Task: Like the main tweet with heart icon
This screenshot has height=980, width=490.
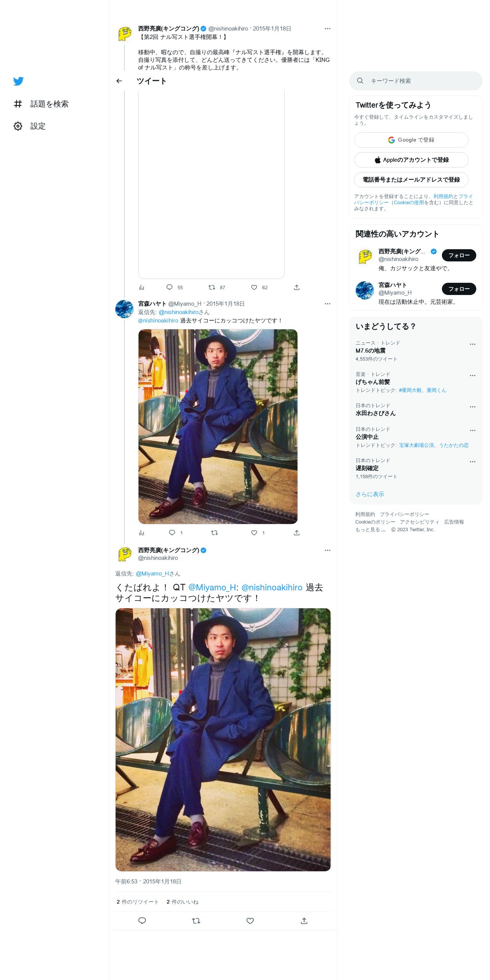Action: point(250,921)
